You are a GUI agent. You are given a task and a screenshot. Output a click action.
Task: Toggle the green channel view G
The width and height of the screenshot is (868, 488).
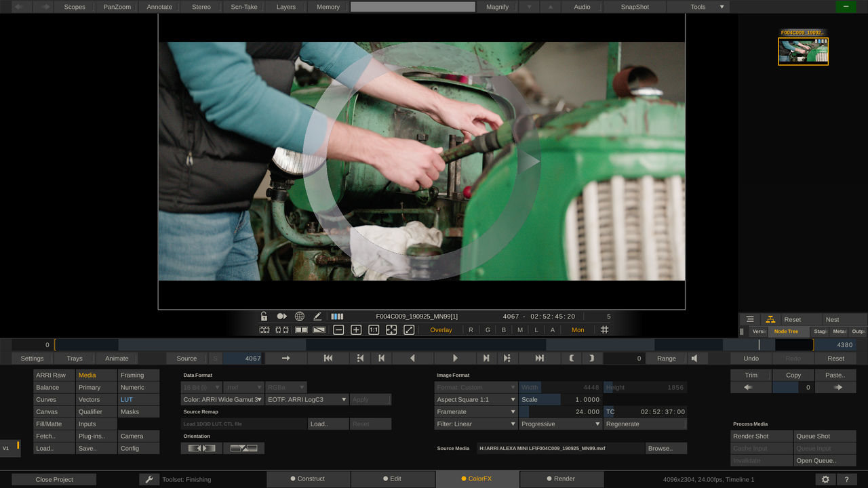pyautogui.click(x=488, y=330)
